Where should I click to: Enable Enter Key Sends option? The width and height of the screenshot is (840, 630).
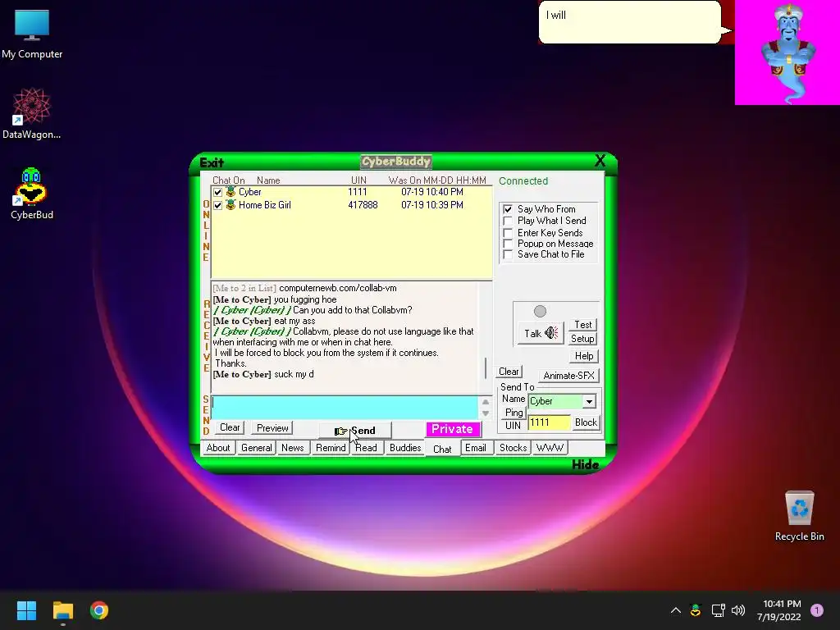pos(508,233)
